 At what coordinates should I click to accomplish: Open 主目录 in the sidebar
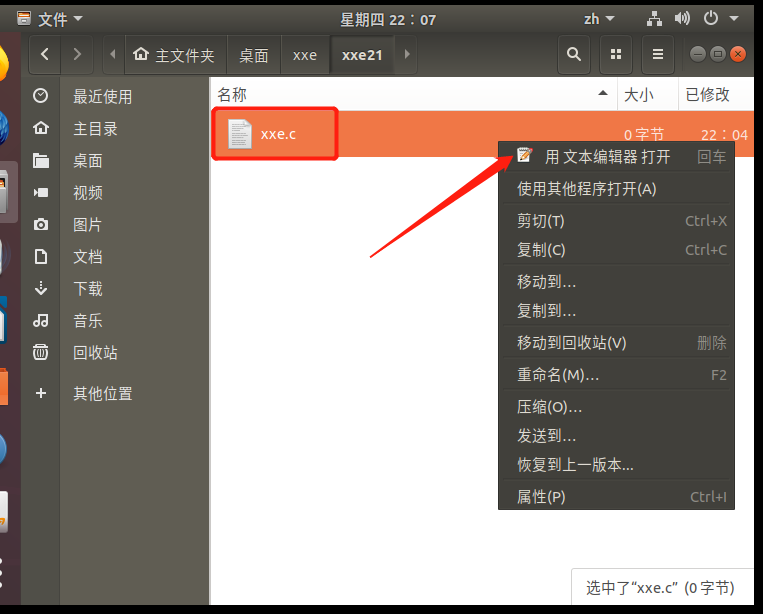(x=95, y=128)
